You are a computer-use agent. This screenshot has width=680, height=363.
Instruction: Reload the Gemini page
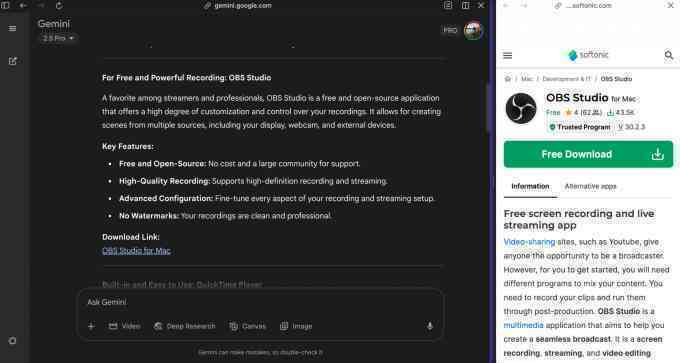coord(59,6)
